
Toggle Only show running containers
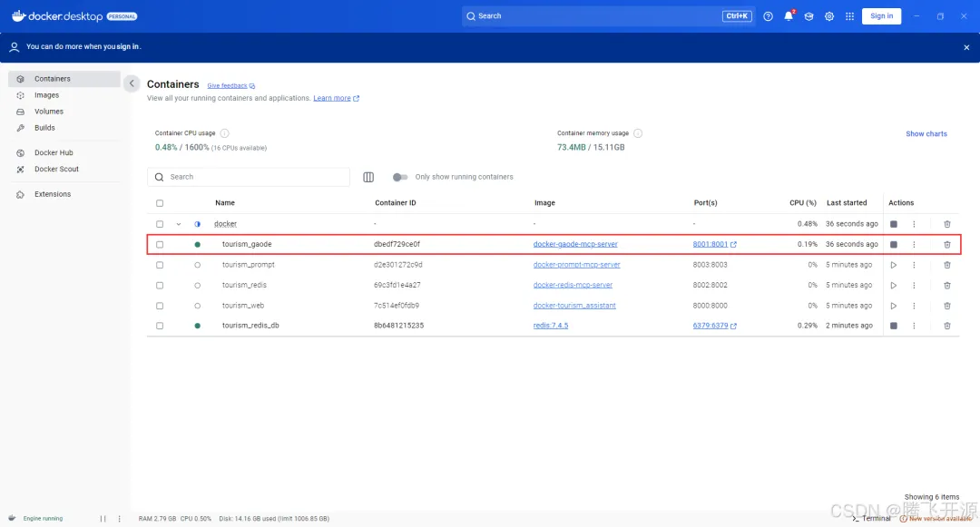click(x=400, y=178)
